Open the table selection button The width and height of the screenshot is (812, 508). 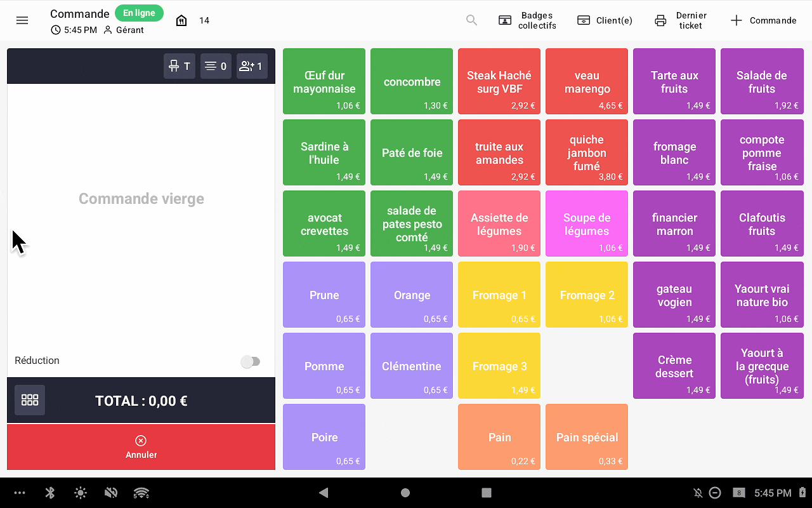(180, 66)
